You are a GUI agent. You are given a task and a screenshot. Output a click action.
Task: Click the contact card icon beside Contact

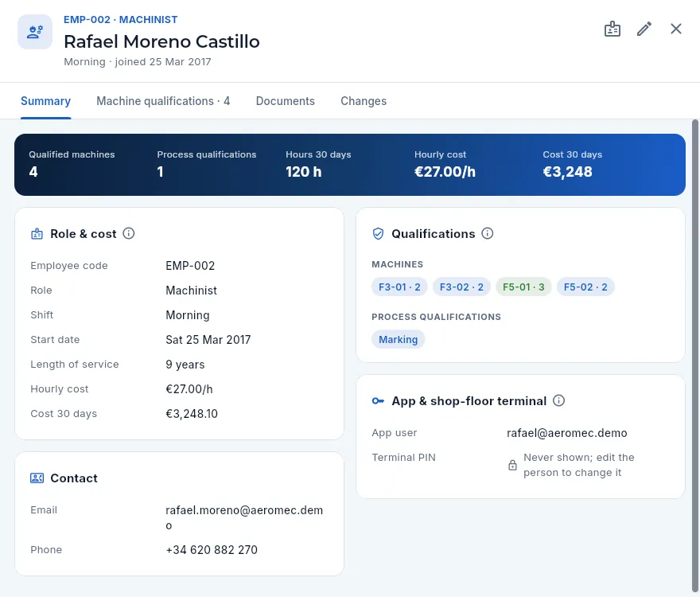tap(37, 478)
